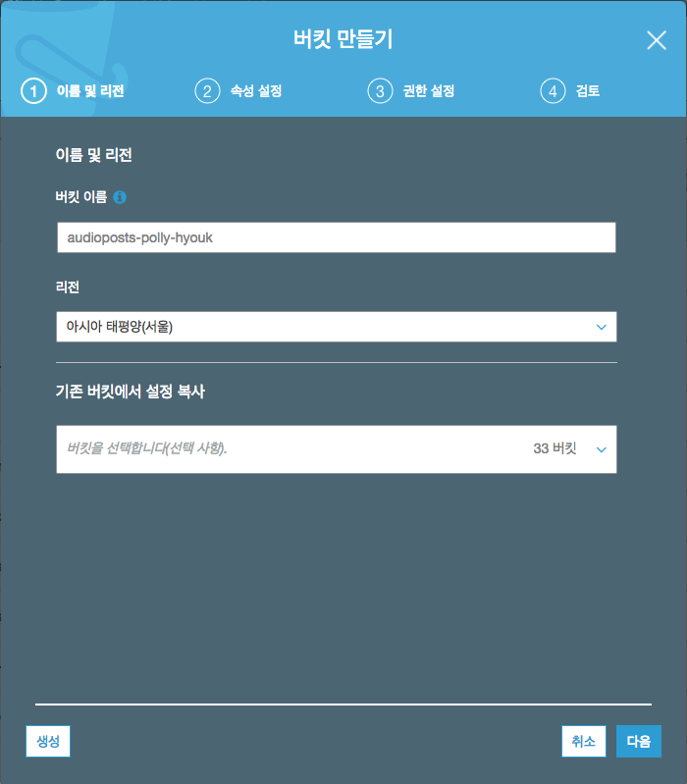Switch to the 권한 설정 step label
687x784 pixels.
pyautogui.click(x=429, y=91)
